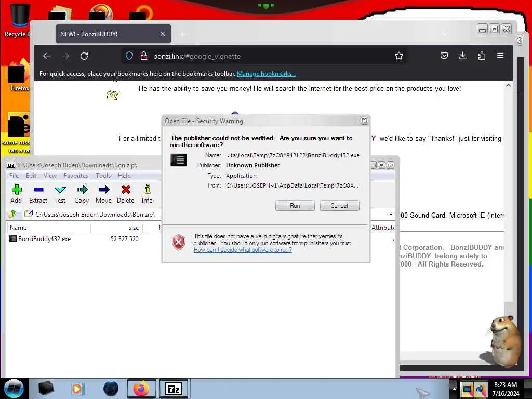Open the Tools menu in 7-Zip

[x=103, y=176]
